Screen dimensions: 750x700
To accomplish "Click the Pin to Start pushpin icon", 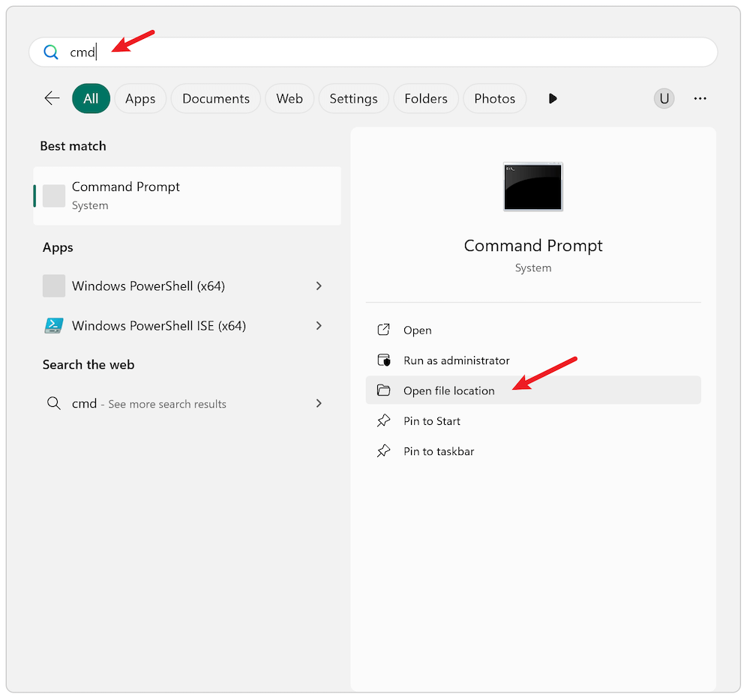I will [x=384, y=420].
